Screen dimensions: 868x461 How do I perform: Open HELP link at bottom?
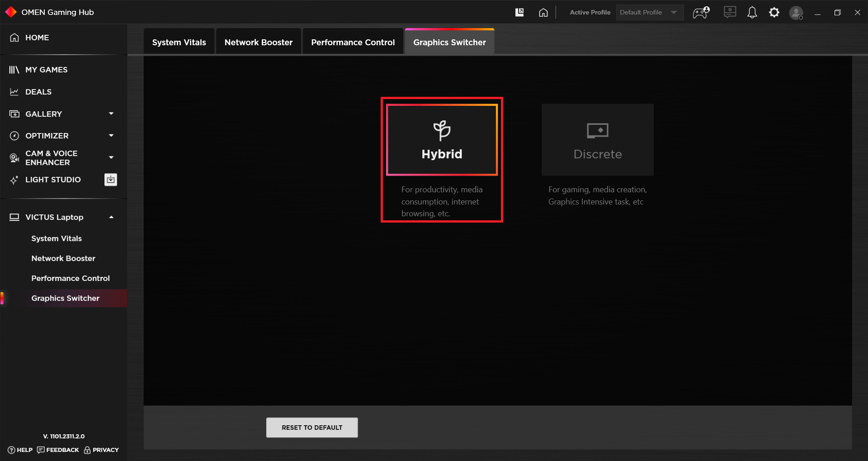[20, 450]
